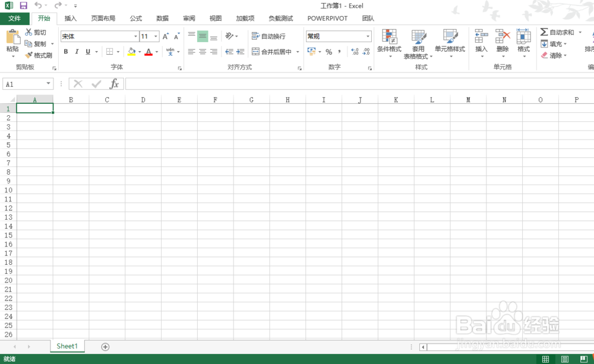Viewport: 594px width, 364px height.
Task: Toggle bold formatting
Action: (66, 52)
